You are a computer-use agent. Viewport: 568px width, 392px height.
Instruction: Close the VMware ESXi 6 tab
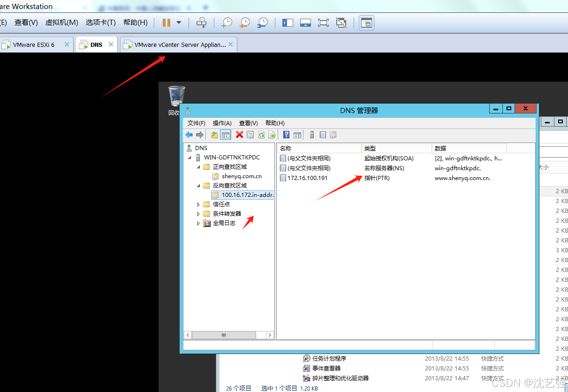click(67, 45)
